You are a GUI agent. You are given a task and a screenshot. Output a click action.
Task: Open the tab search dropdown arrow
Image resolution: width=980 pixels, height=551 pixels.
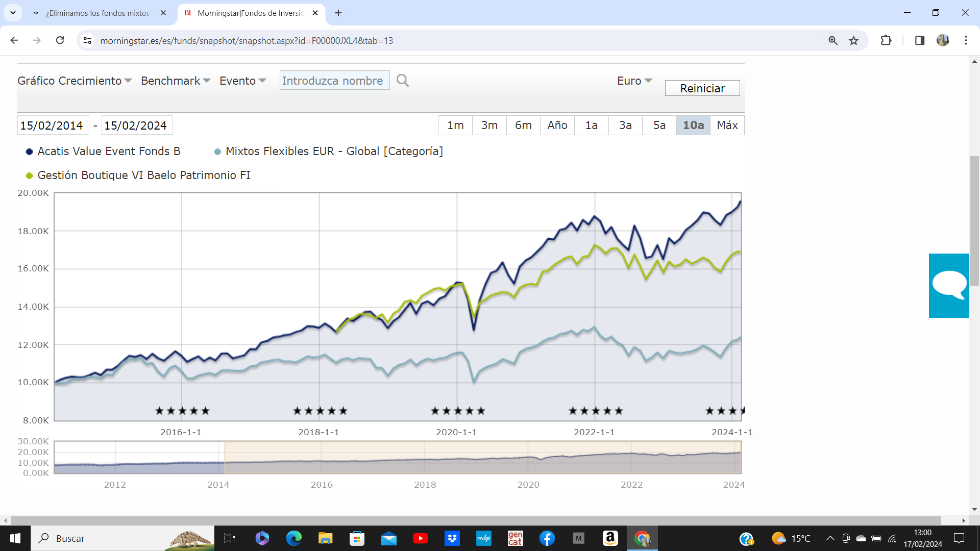pos(13,13)
